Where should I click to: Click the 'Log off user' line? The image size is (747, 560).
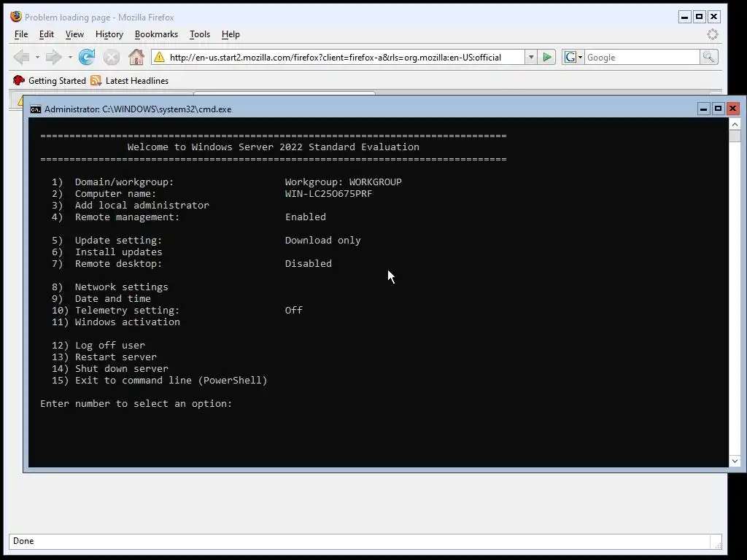pyautogui.click(x=109, y=345)
